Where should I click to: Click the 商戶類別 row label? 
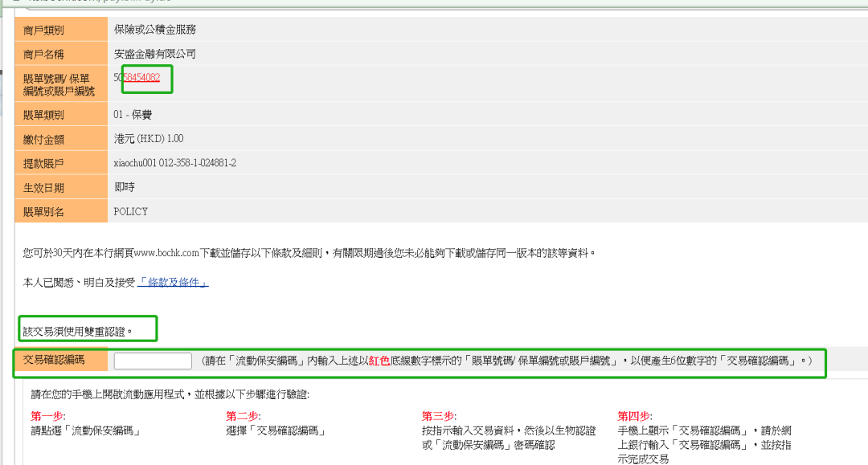43,30
